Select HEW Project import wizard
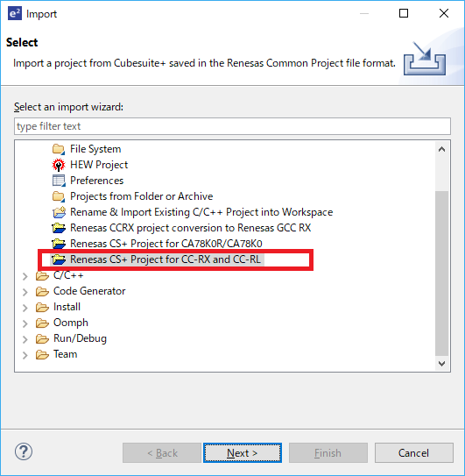The image size is (465, 476). (99, 165)
